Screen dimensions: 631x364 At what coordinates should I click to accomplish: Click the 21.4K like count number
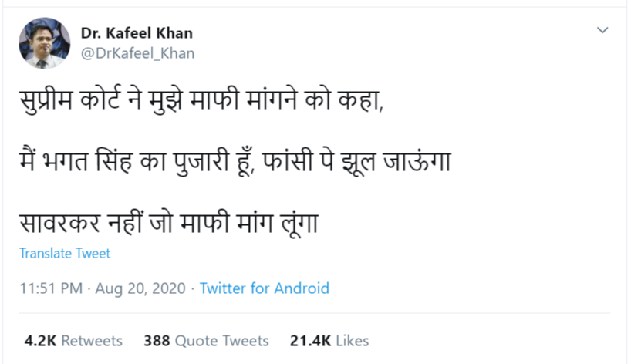tap(310, 340)
